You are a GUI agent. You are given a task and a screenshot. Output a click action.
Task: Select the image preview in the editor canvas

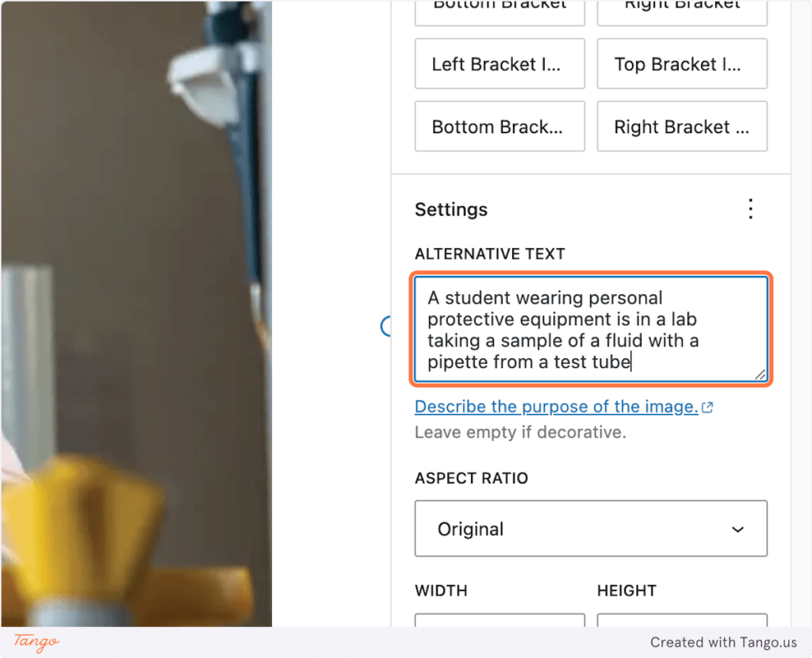pyautogui.click(x=136, y=317)
